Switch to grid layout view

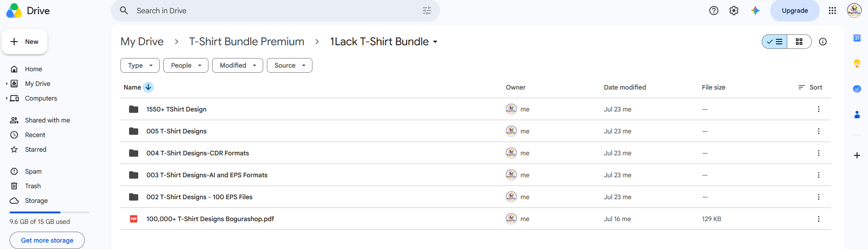(799, 42)
